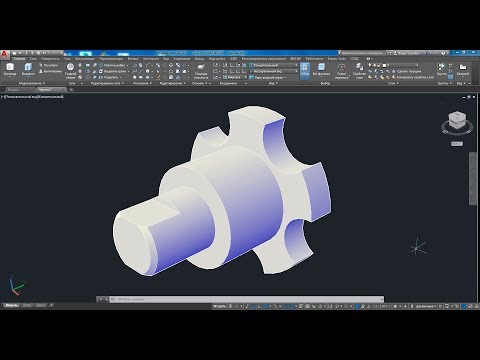480x360 pixels.
Task: Open the Пользовательский вид view controls menu
Action: click(x=21, y=97)
